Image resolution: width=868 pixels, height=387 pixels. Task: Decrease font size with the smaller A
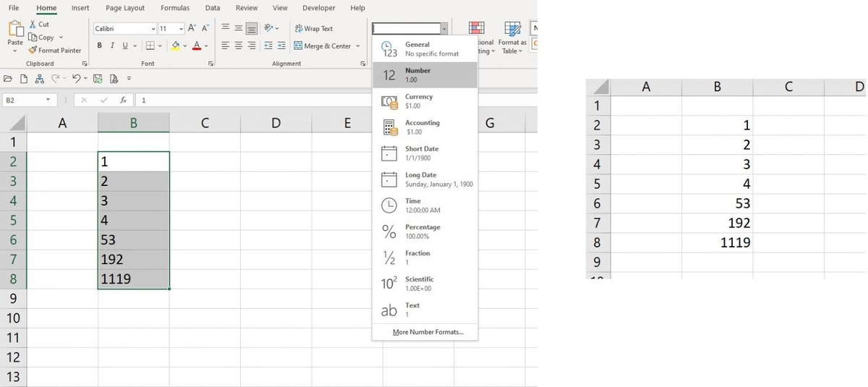205,28
